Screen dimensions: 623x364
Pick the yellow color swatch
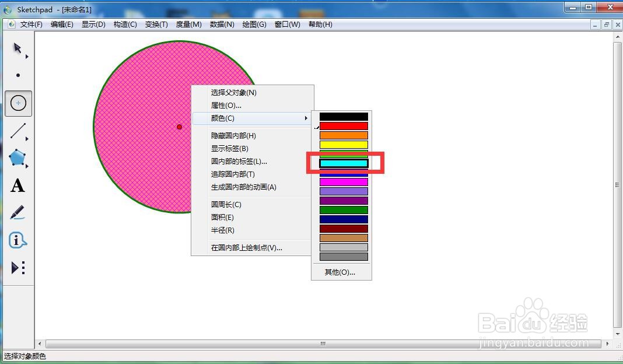(x=344, y=145)
